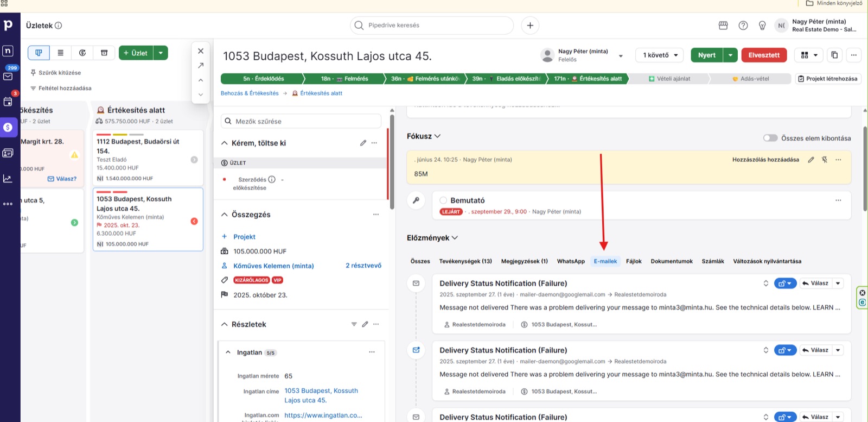
Task: Open the duplicate deal icon in header
Action: 835,55
